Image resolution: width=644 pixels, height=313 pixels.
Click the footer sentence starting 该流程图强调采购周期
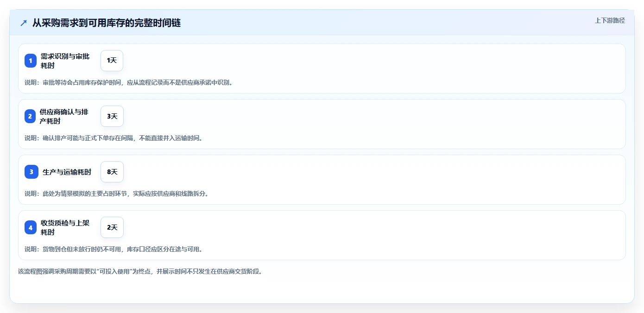(x=140, y=271)
